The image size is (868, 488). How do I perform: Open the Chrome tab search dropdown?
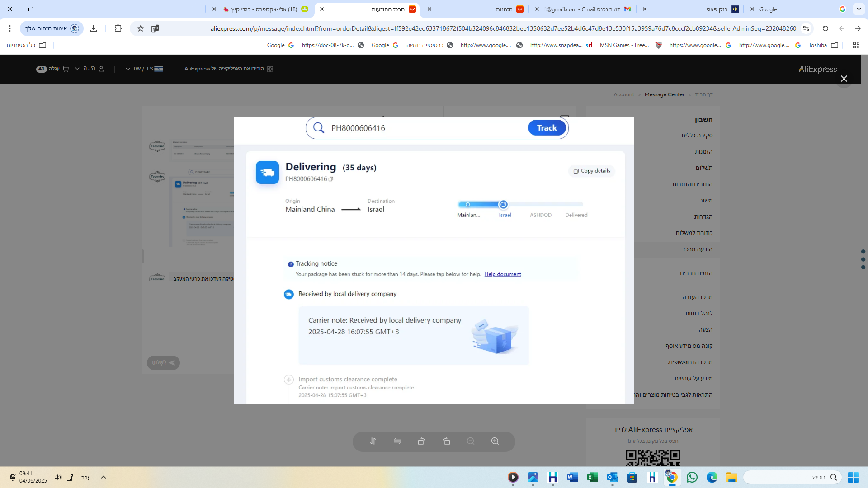click(859, 9)
